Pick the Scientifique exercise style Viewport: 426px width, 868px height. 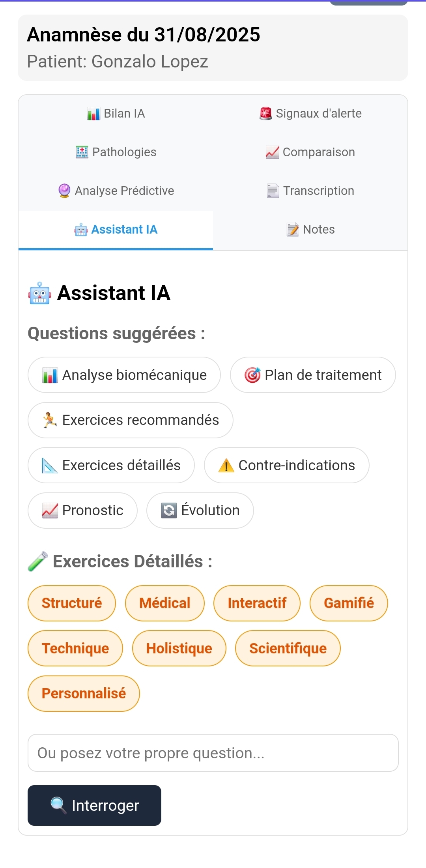tap(288, 648)
